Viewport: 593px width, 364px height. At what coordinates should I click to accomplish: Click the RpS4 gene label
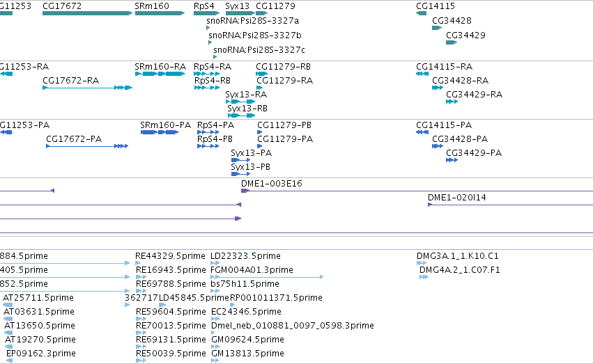coord(204,6)
